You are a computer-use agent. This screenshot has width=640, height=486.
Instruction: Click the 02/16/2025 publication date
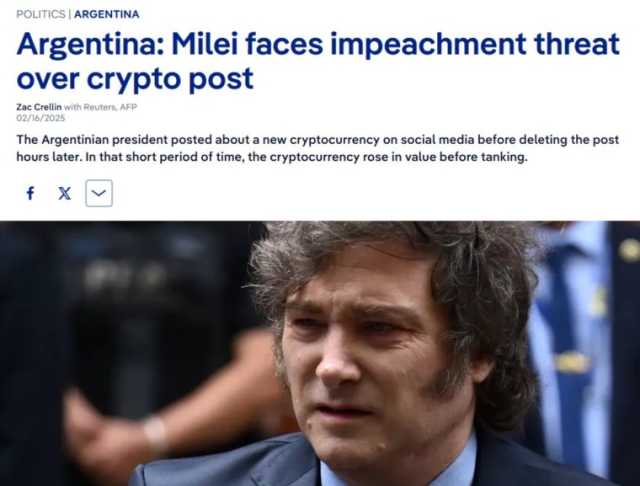click(x=40, y=118)
